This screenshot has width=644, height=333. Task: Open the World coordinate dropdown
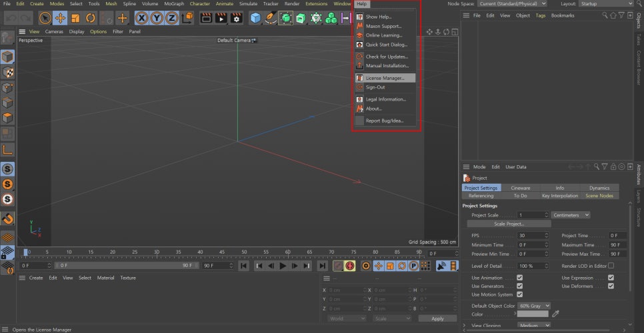pos(347,318)
